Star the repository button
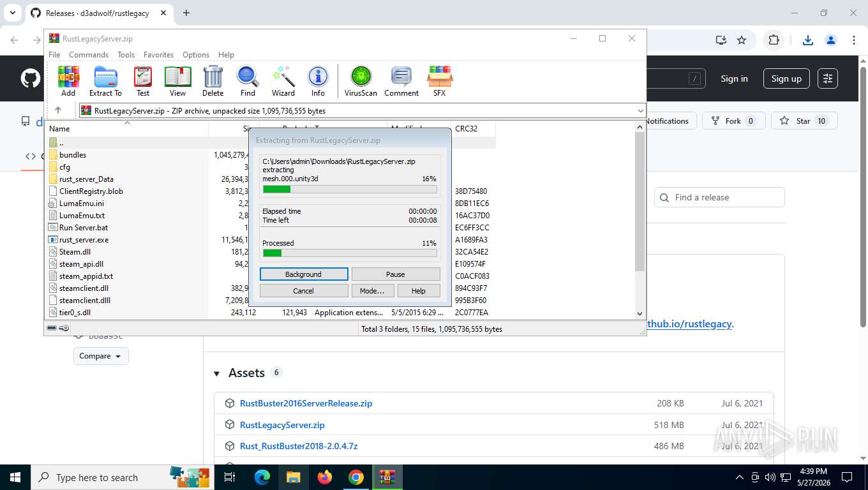Screen dimensions: 868x490 click(x=804, y=121)
